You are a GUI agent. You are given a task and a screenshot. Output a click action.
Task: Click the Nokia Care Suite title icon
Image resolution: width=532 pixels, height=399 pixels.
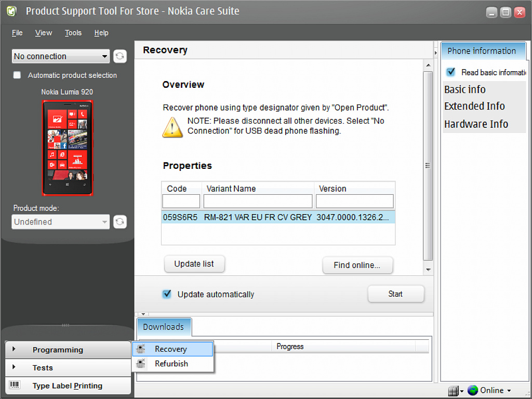[x=12, y=11]
